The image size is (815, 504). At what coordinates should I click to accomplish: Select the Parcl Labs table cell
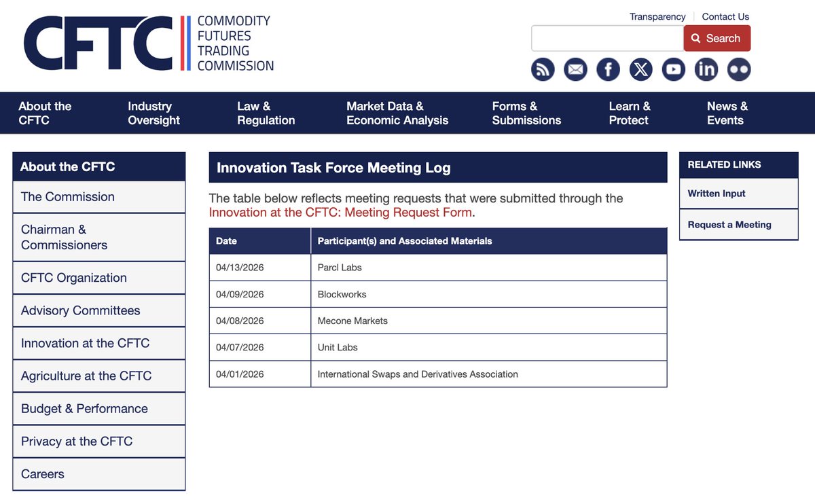point(489,268)
